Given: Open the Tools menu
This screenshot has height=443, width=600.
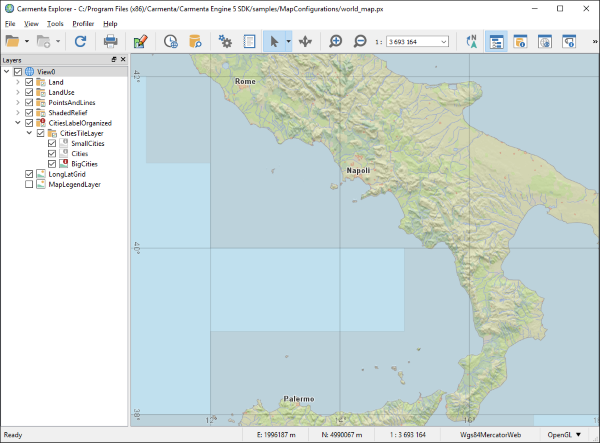Looking at the screenshot, I should point(55,23).
